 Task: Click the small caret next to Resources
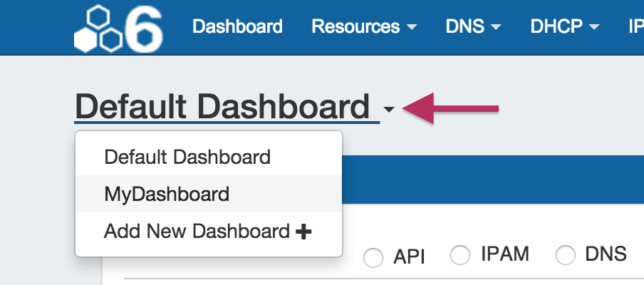pyautogui.click(x=412, y=28)
